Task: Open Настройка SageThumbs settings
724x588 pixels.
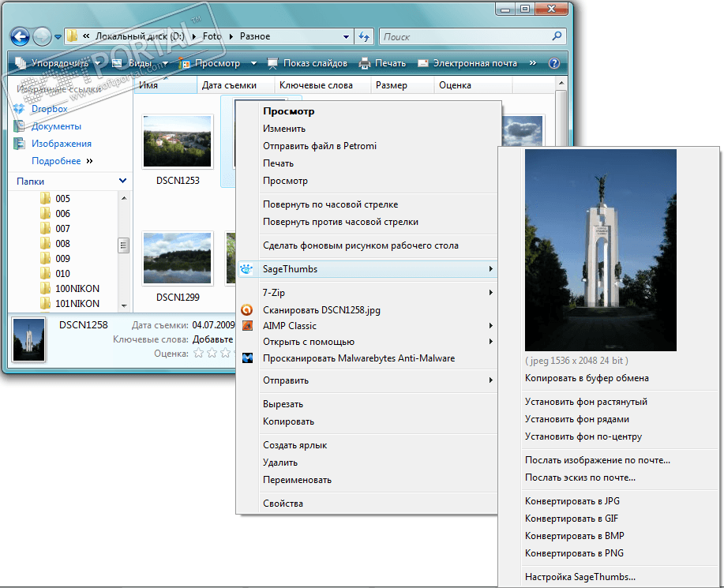Action: tap(580, 577)
